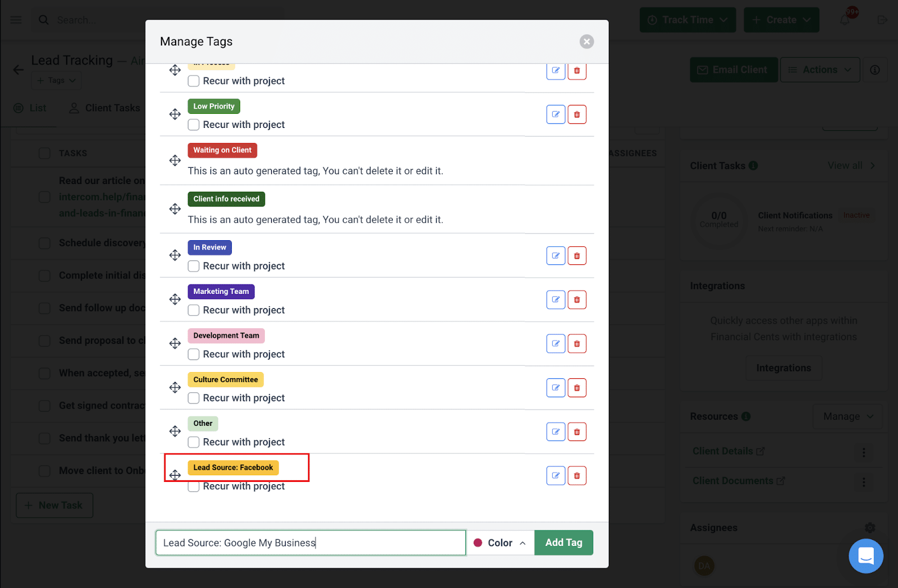Edit the Marketing Team tag
This screenshot has width=898, height=588.
[x=556, y=300]
